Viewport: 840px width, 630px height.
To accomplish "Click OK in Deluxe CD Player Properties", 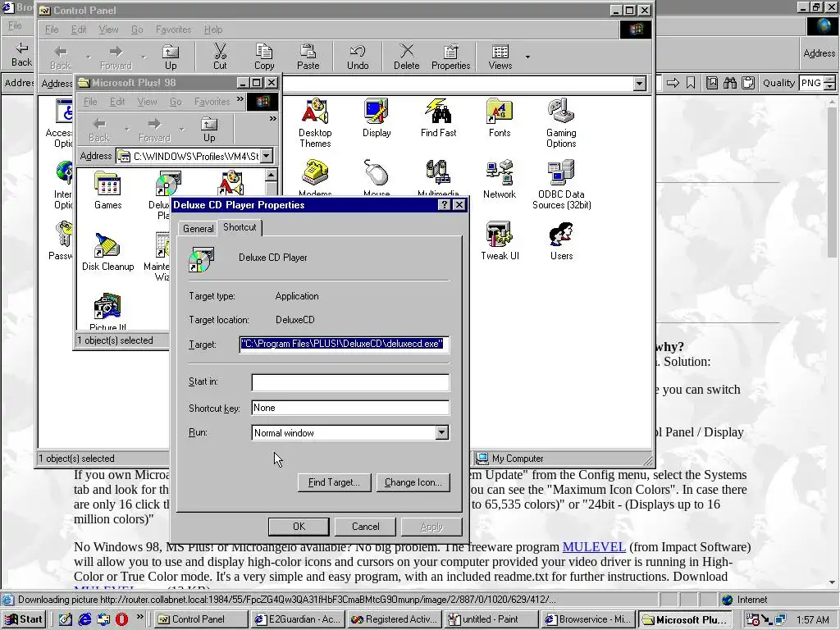I will 299,527.
